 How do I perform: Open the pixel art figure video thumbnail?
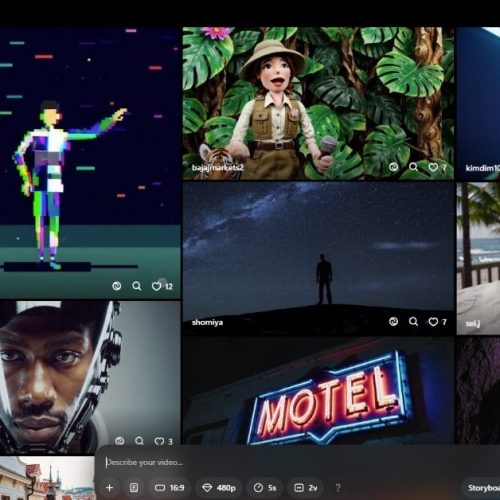pos(90,163)
